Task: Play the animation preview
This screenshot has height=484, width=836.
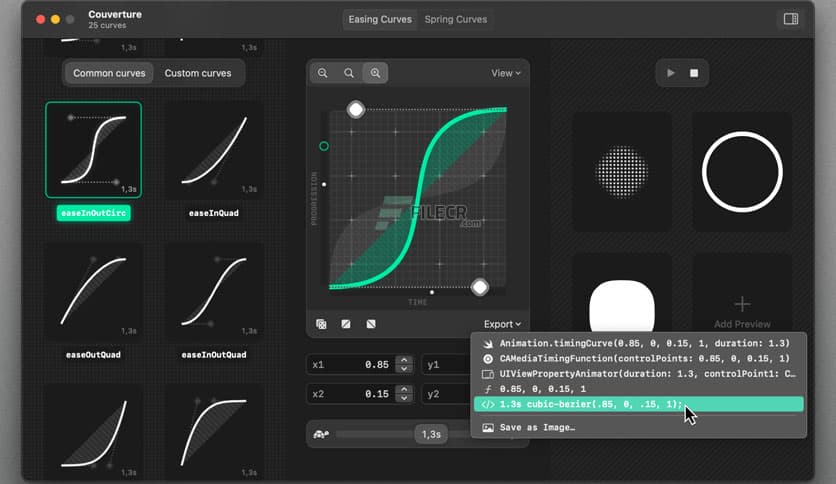Action: click(x=671, y=73)
